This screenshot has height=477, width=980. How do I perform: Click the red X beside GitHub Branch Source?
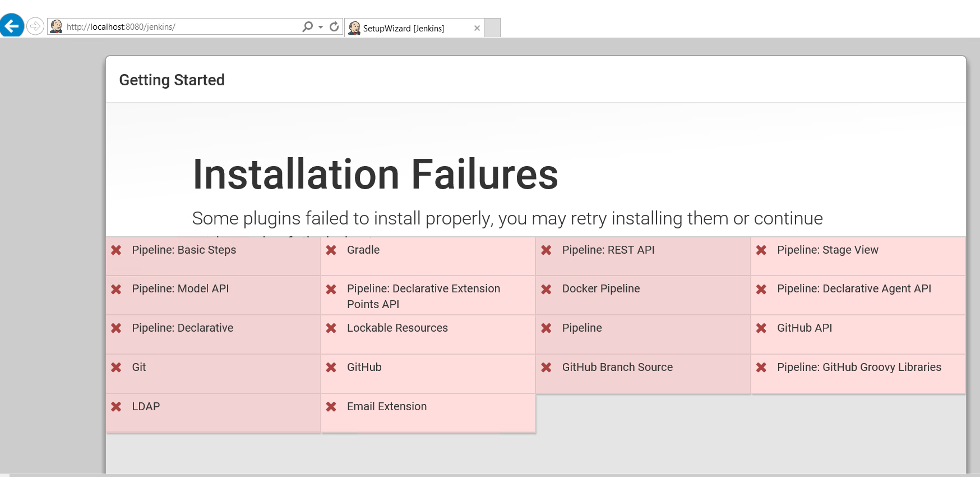[546, 368]
